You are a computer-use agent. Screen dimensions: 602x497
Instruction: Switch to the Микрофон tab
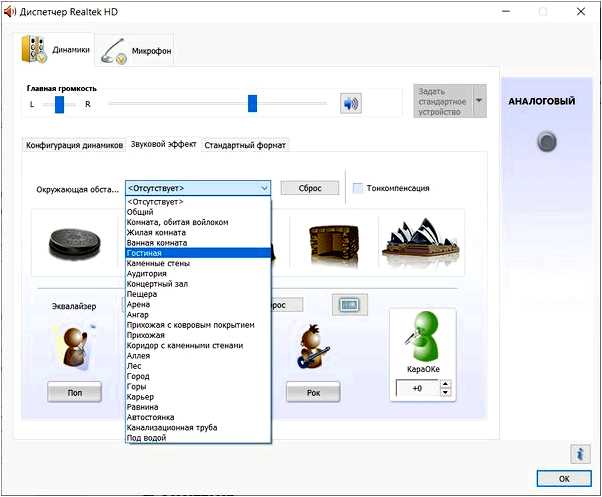coord(135,51)
